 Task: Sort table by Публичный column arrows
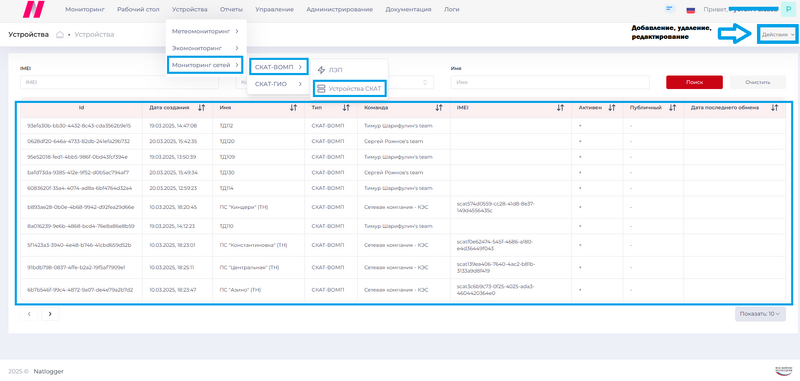(x=672, y=108)
